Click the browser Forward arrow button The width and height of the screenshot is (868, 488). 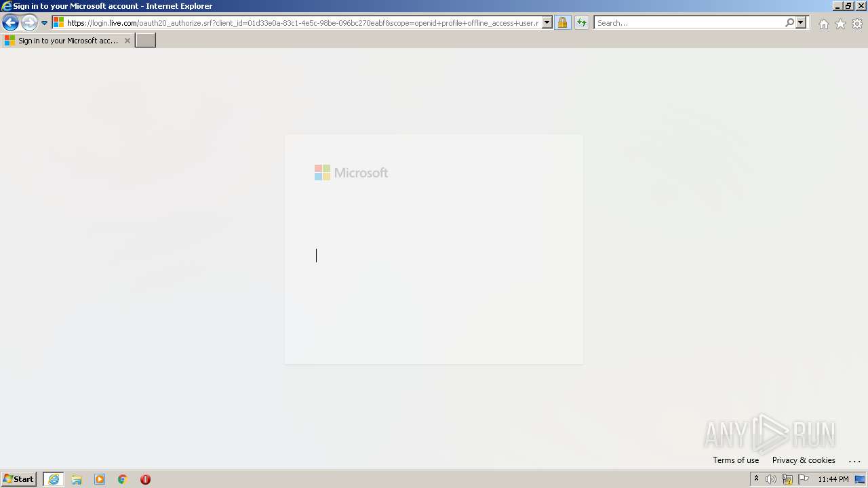coord(29,23)
